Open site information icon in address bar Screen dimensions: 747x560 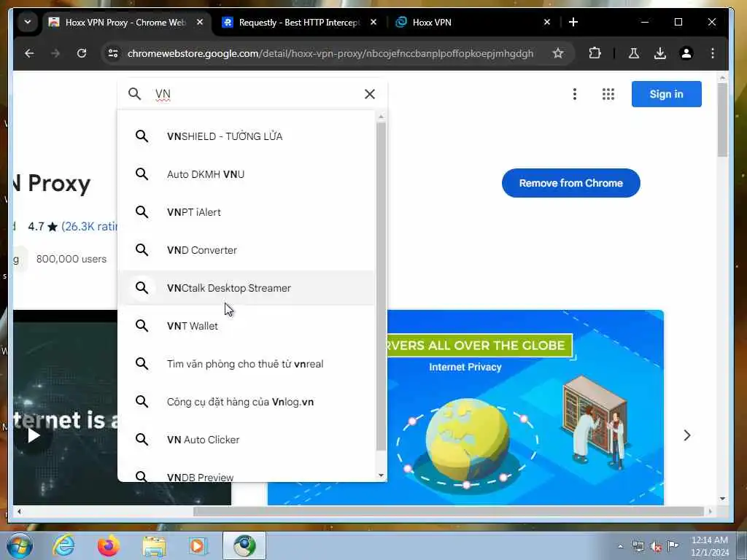[113, 53]
